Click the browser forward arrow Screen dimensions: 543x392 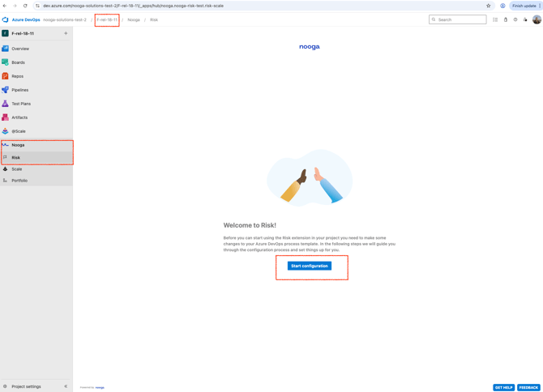click(x=15, y=6)
